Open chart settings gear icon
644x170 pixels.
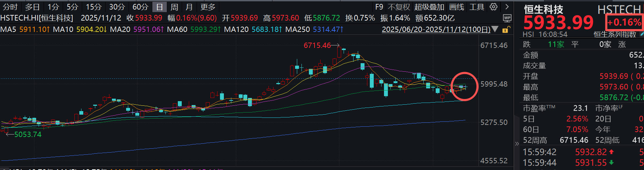493,7
